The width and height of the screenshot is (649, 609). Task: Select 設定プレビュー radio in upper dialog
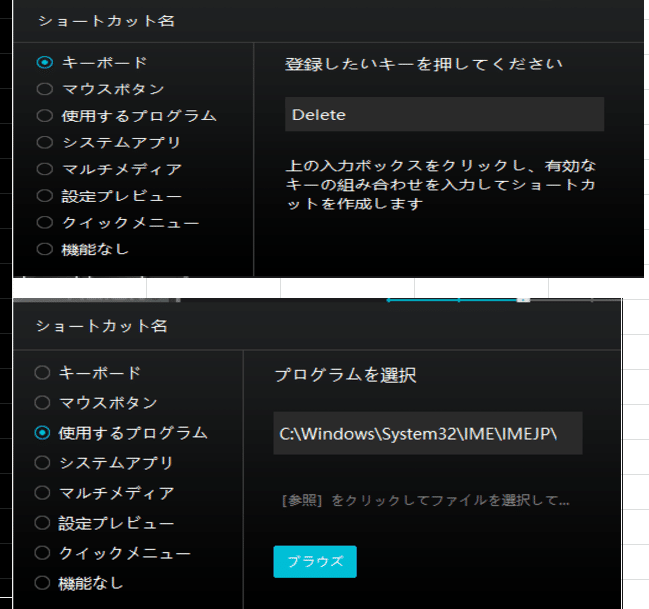[45, 196]
